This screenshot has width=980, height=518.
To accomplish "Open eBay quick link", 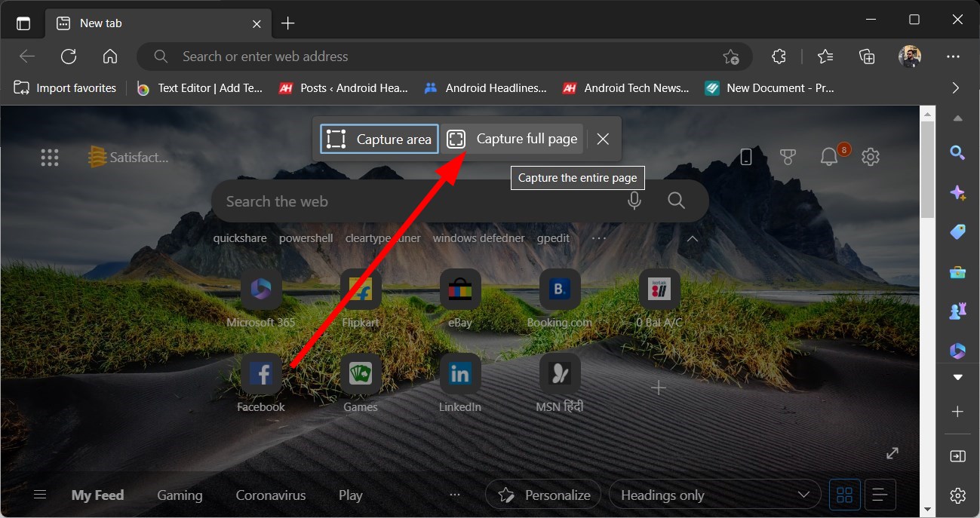I will click(x=460, y=299).
